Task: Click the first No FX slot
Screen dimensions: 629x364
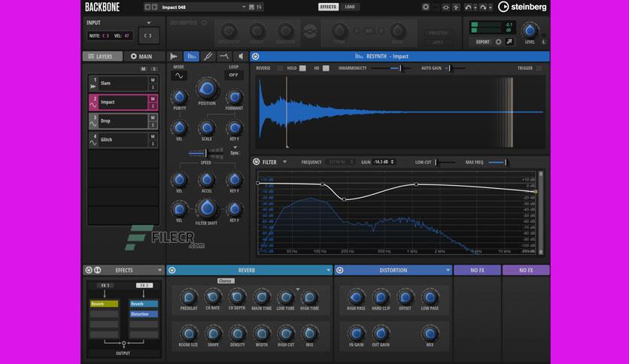Action: point(477,270)
